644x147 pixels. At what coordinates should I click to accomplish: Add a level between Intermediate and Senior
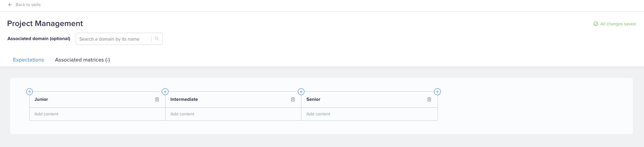(301, 92)
